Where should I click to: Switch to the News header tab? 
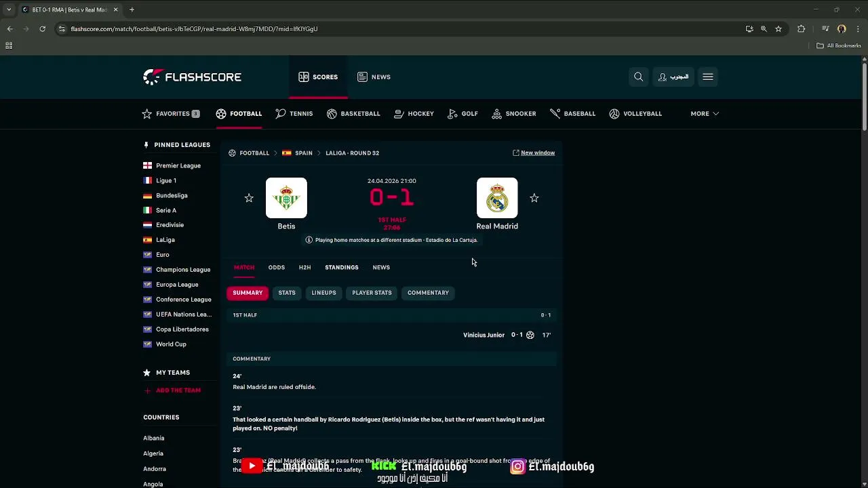point(374,77)
